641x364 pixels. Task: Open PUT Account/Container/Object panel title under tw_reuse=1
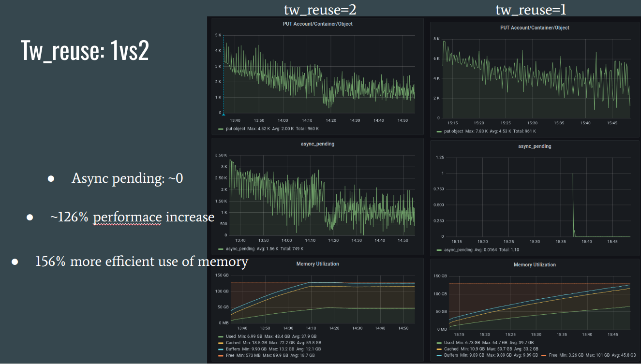(535, 28)
